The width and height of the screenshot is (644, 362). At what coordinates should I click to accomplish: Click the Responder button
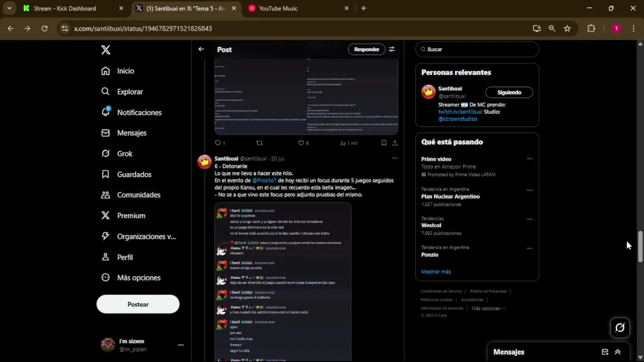pos(366,49)
